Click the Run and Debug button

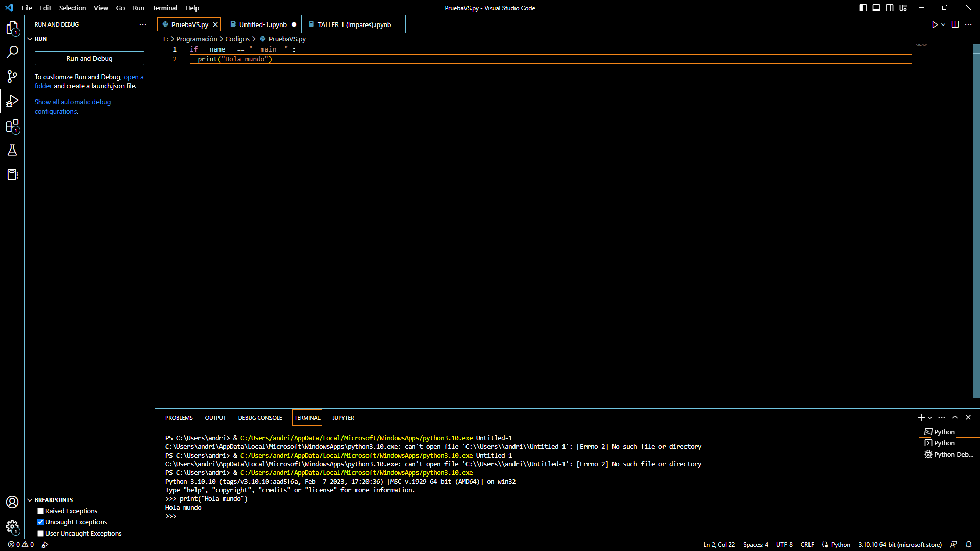(x=89, y=58)
